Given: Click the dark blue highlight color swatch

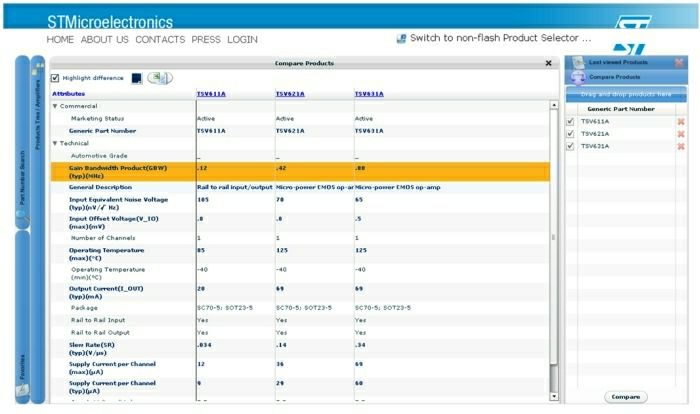Looking at the screenshot, I should (x=137, y=79).
